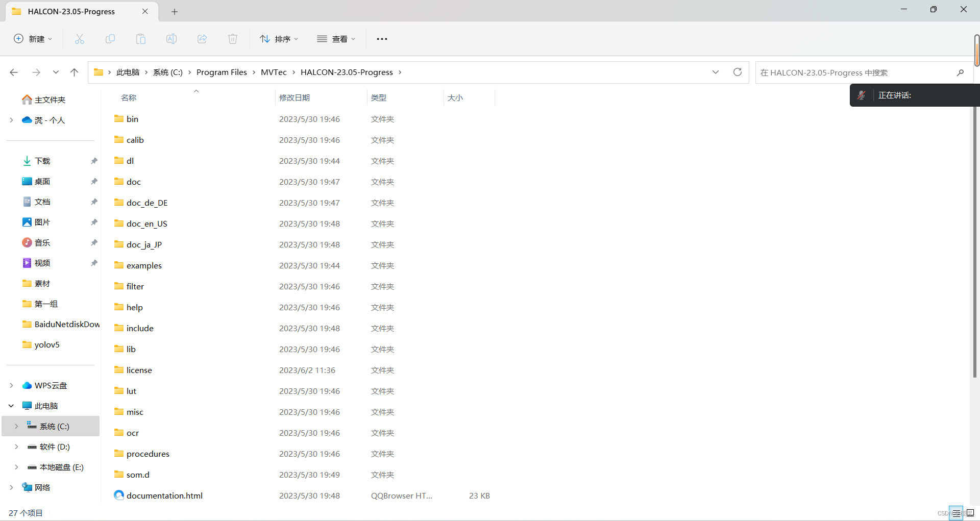
Task: Click the Copy icon in toolbar
Action: [110, 39]
